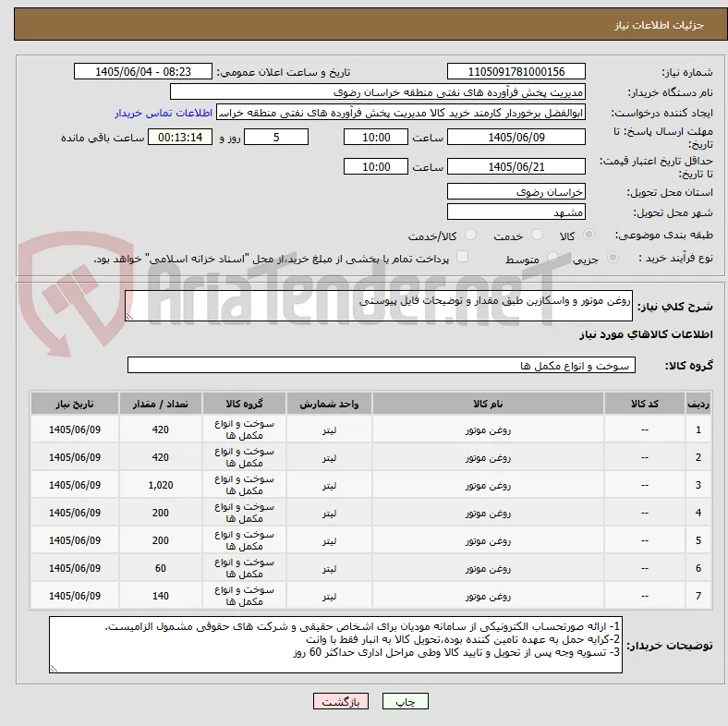The image size is (728, 726).
Task: Click the ردیف column header
Action: tap(698, 404)
